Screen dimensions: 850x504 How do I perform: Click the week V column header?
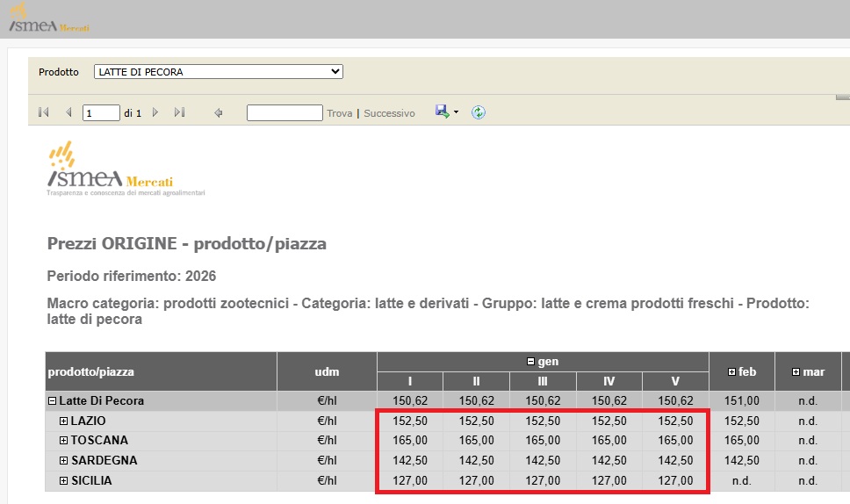(x=675, y=382)
